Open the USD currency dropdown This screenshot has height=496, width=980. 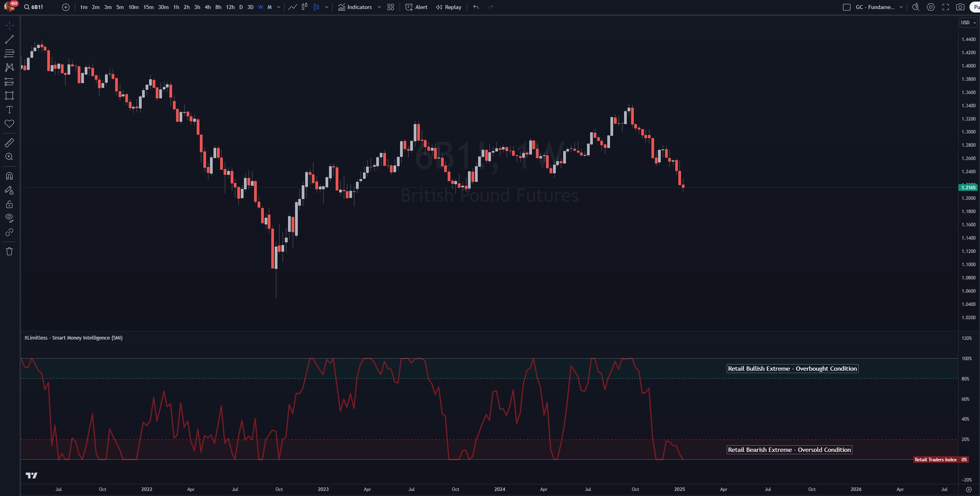pyautogui.click(x=968, y=23)
